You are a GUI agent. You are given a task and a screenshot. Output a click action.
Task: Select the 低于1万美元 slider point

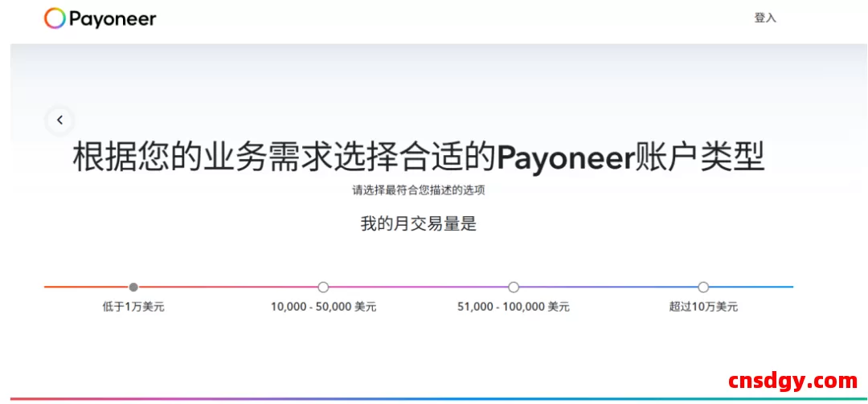[x=133, y=288]
